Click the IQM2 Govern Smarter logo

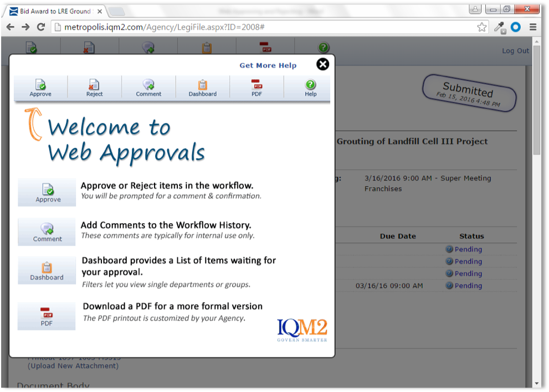302,330
